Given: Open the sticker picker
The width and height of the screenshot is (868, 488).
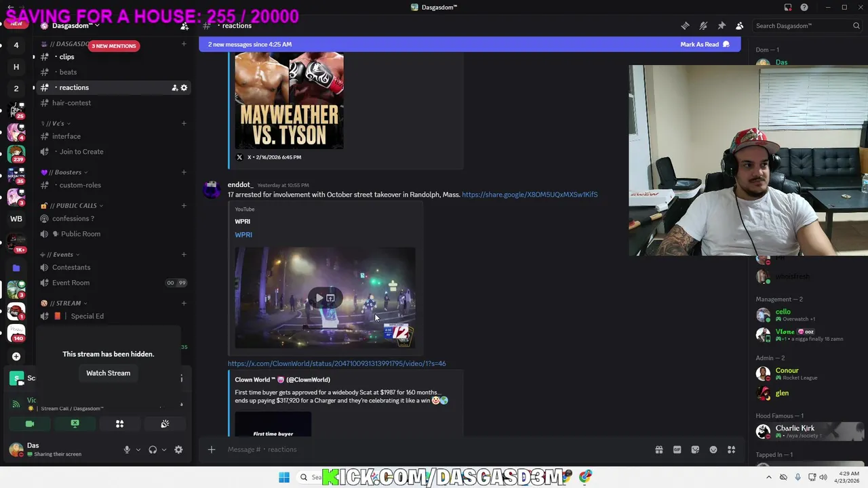Looking at the screenshot, I should point(695,449).
